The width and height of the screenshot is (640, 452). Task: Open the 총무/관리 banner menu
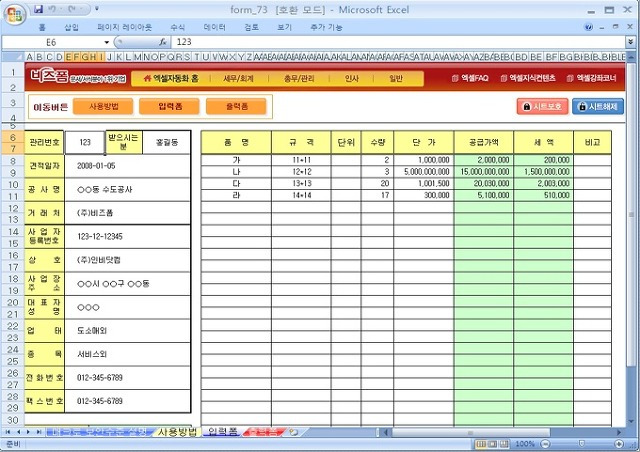tap(299, 78)
